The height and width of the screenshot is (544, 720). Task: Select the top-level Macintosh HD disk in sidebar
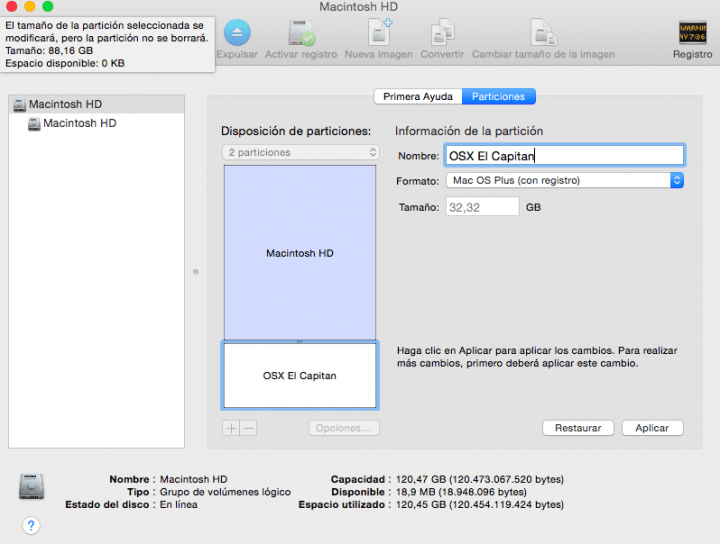click(x=96, y=104)
